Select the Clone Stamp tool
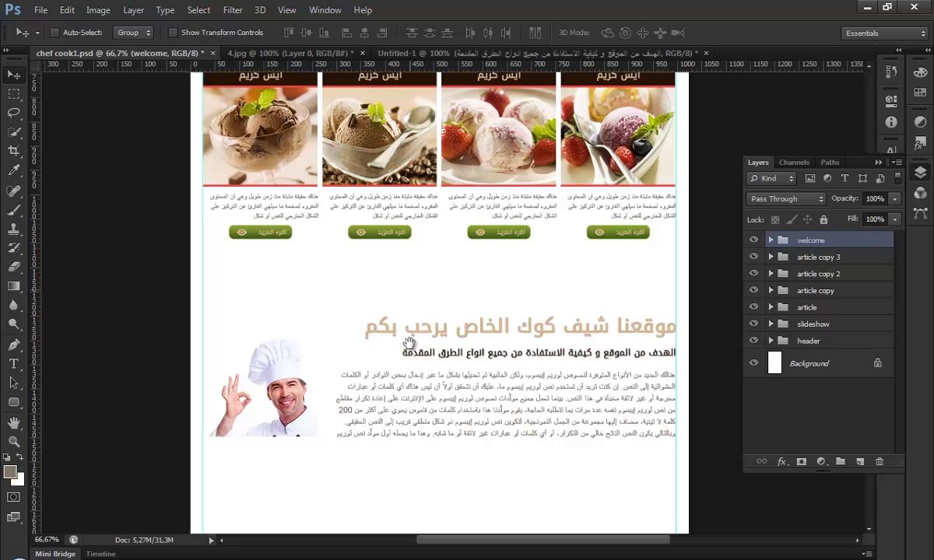934x560 pixels. (x=14, y=229)
